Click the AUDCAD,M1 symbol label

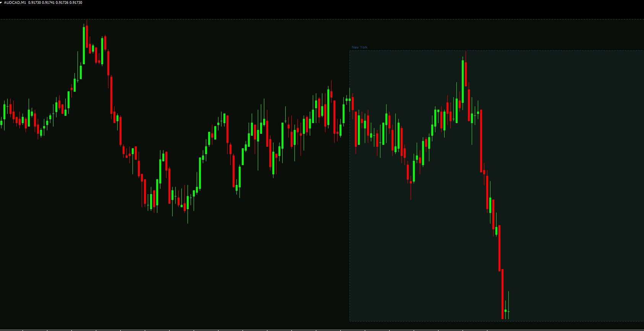[15, 3]
